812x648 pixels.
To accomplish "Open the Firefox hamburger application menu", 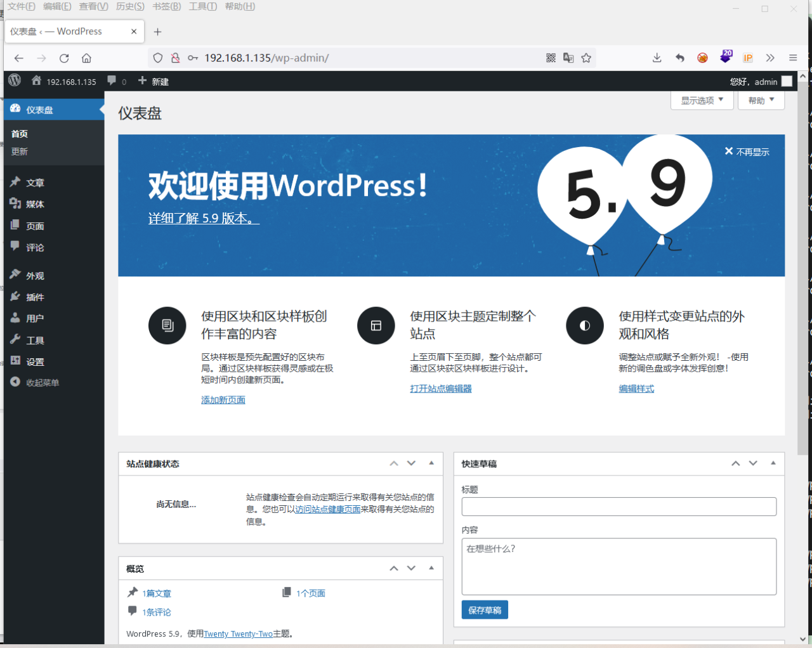I will click(793, 58).
